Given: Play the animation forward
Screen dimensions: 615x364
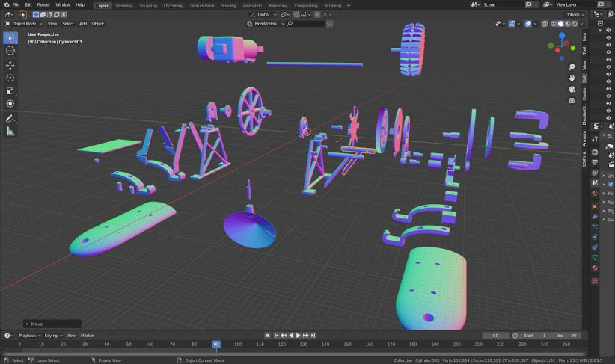Looking at the screenshot, I should pos(298,336).
